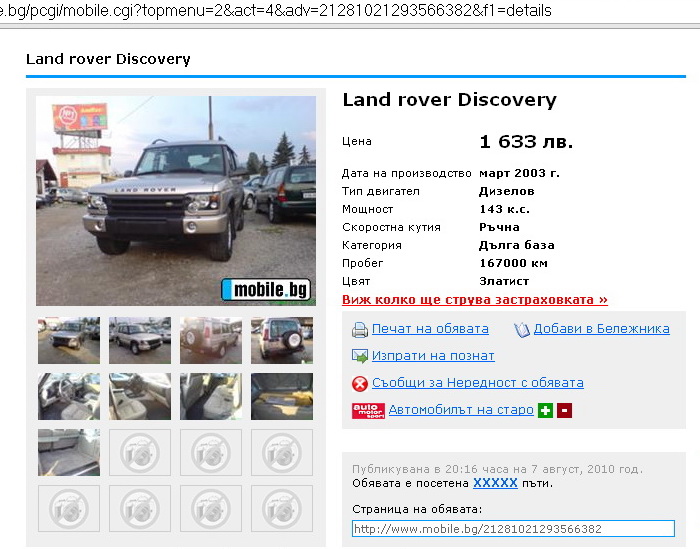Click the XXXXX visit count link
The width and height of the screenshot is (700, 549).
point(495,483)
